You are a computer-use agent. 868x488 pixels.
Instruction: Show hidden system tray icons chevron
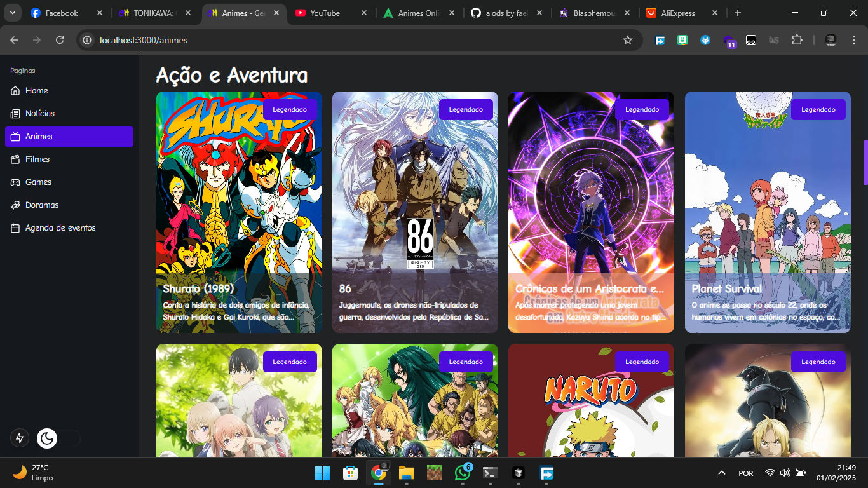721,473
